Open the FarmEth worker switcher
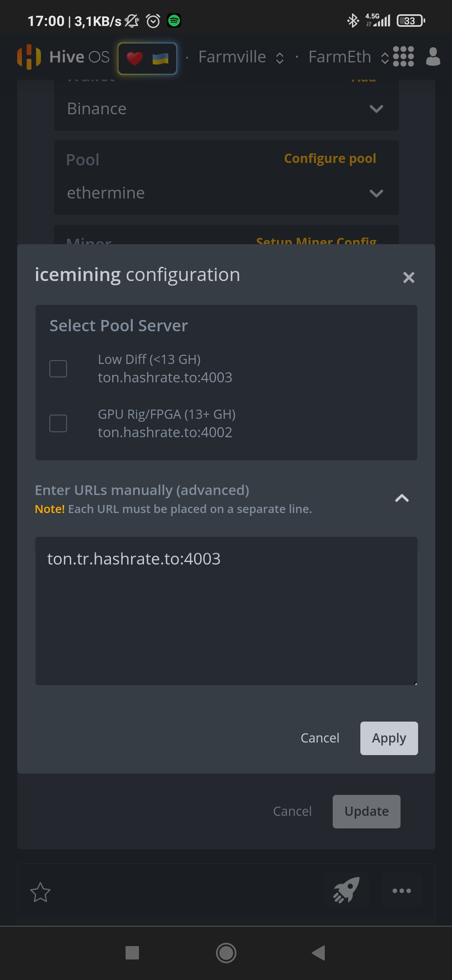Viewport: 452px width, 980px height. point(348,57)
